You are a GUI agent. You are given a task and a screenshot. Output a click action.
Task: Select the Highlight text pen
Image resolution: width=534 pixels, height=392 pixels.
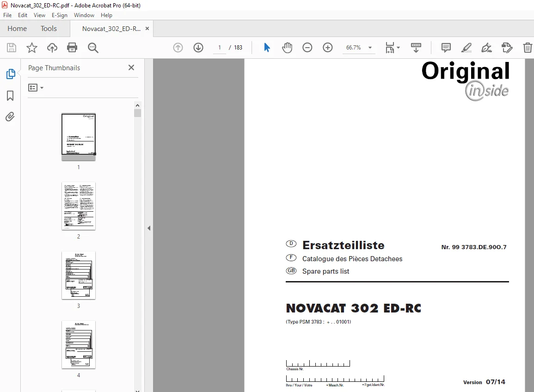pyautogui.click(x=466, y=48)
